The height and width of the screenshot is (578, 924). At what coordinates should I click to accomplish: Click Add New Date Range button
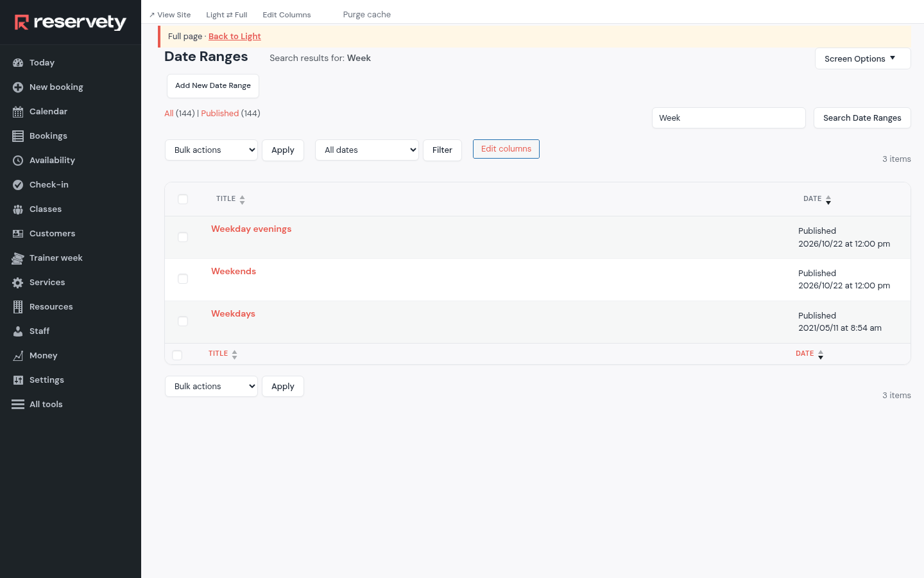pyautogui.click(x=213, y=86)
